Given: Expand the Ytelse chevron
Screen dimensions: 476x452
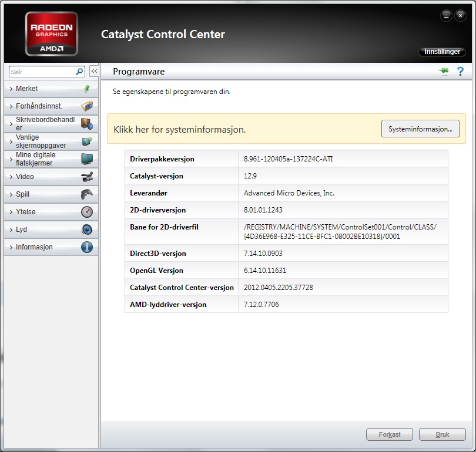Looking at the screenshot, I should coord(11,212).
